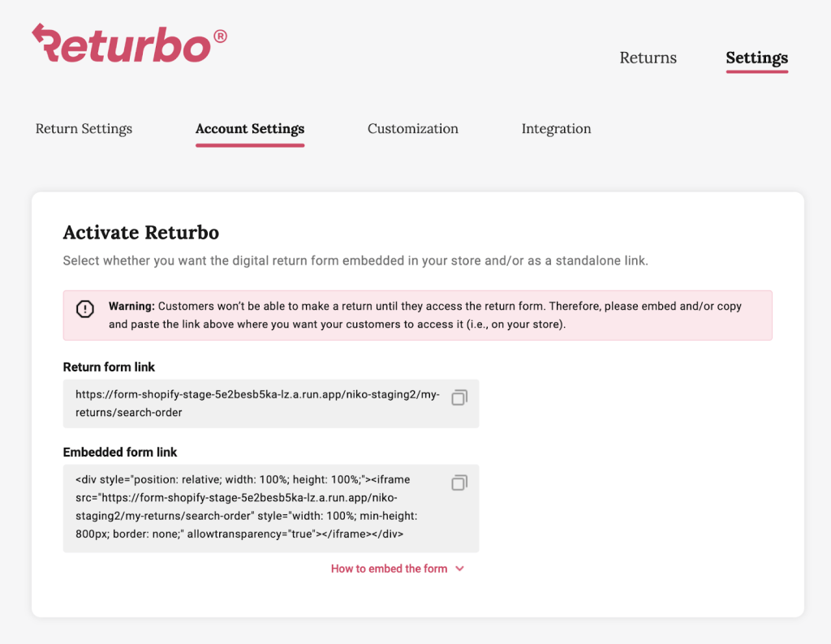
Task: Click the Returbo logo
Action: tap(129, 44)
